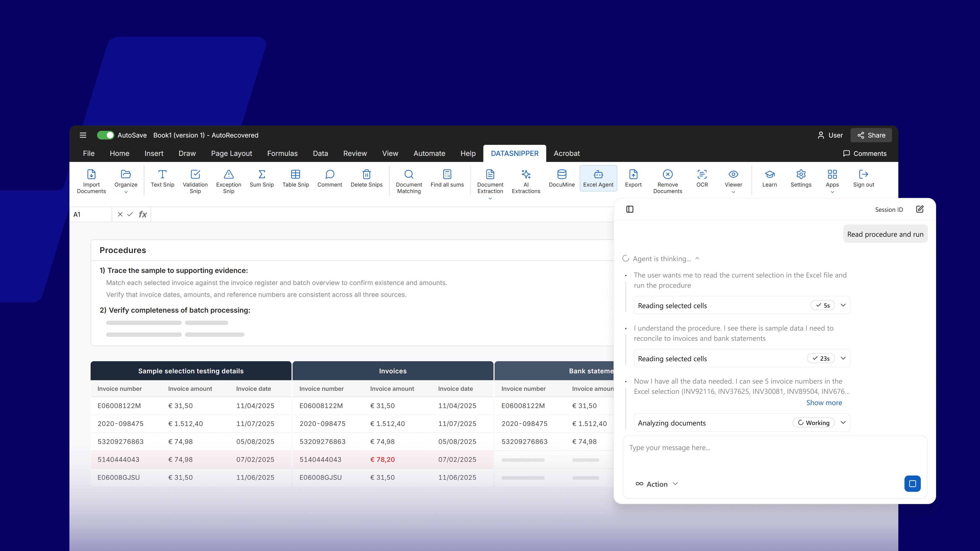Click the Share button
This screenshot has width=980, height=551.
871,135
